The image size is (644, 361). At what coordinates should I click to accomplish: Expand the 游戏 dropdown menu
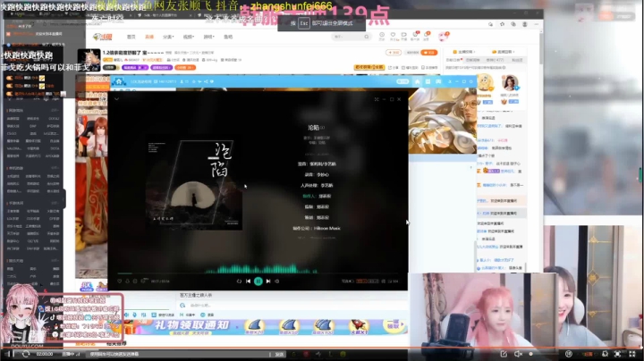pyautogui.click(x=208, y=37)
